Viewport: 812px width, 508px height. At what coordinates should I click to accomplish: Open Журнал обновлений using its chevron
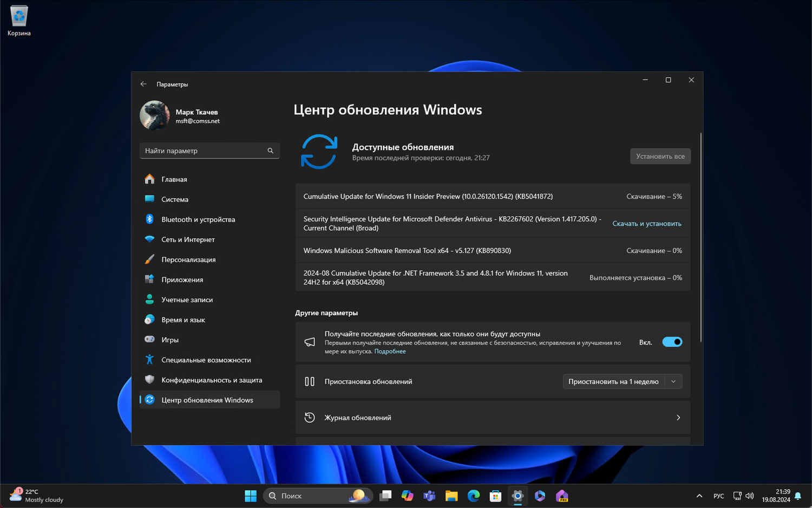[x=678, y=418]
